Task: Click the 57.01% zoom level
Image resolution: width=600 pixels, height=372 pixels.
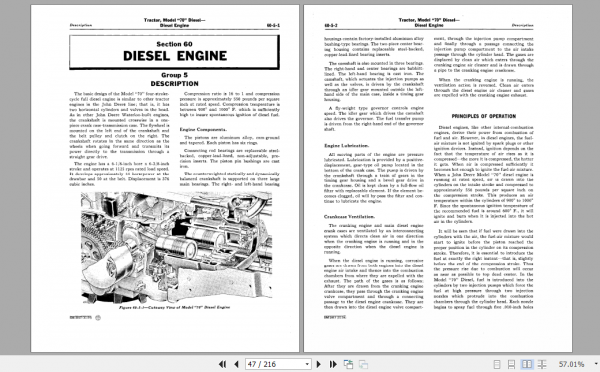Action: (571, 364)
